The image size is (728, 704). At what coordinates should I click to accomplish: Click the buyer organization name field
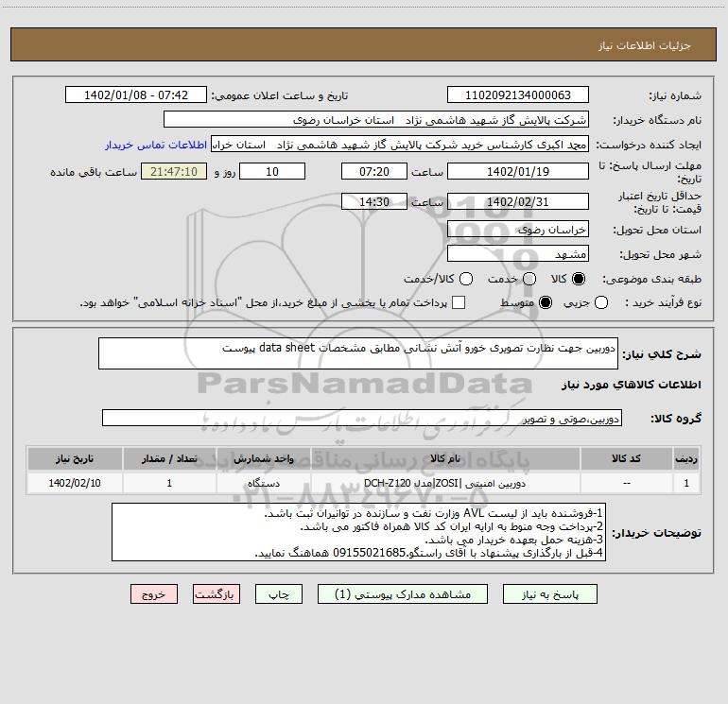(x=376, y=120)
